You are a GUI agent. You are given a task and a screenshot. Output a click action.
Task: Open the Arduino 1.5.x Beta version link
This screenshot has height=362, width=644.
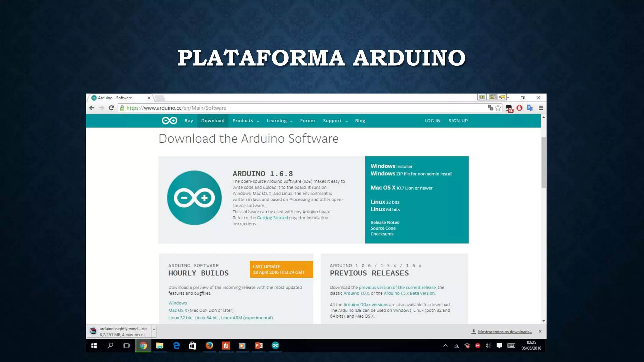pyautogui.click(x=409, y=293)
